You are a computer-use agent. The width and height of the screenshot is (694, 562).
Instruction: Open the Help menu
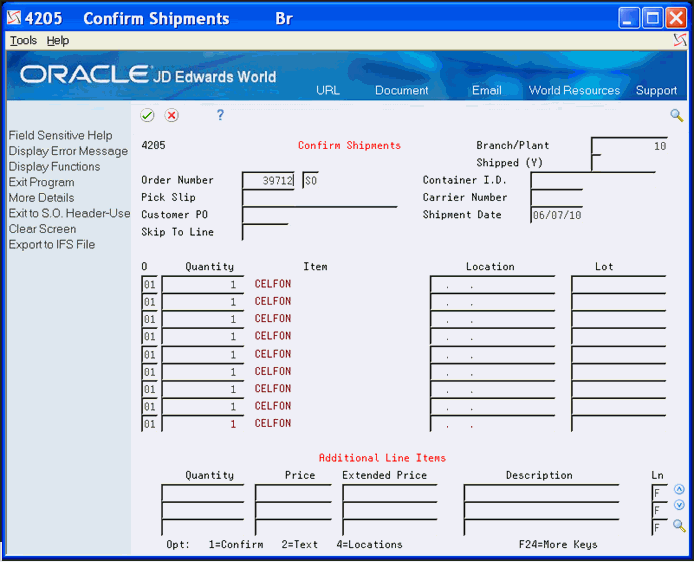coord(58,41)
